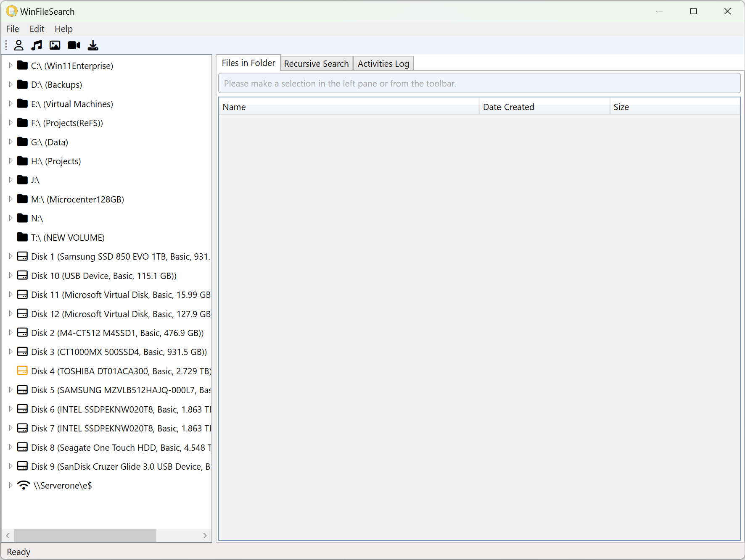
Task: Click the folder icon for G:\ (Data)
Action: click(22, 142)
